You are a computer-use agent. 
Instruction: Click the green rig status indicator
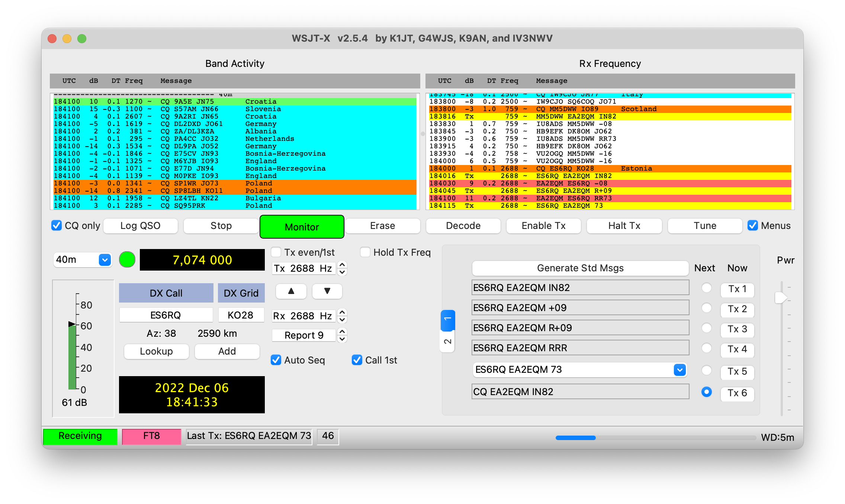[x=127, y=259]
